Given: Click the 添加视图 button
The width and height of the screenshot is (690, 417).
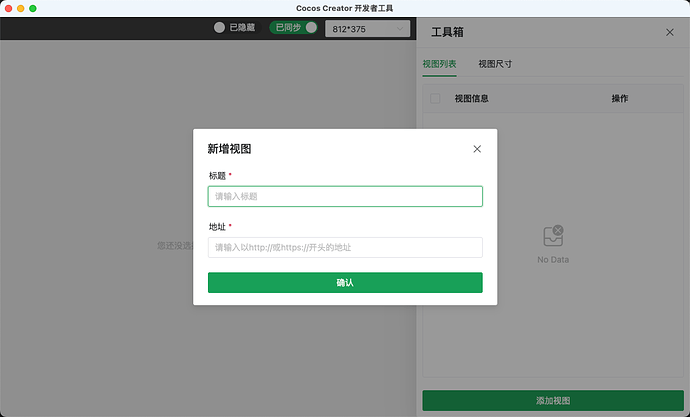Looking at the screenshot, I should pos(553,401).
